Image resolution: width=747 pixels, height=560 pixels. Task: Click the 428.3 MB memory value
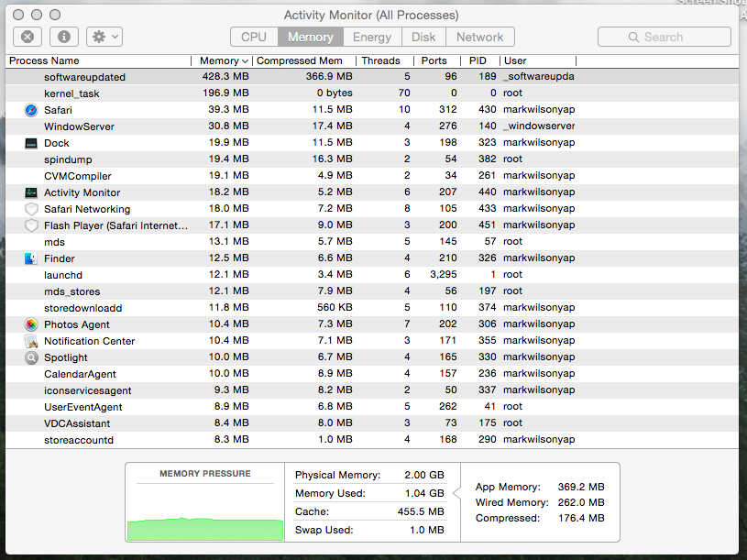(x=225, y=77)
